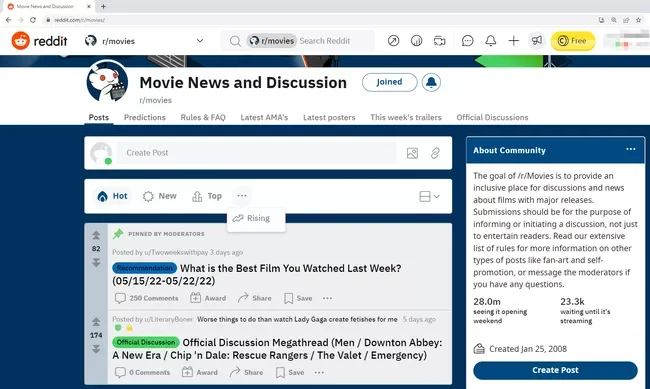Click the plus Create Post header icon
The width and height of the screenshot is (650, 389).
click(x=514, y=41)
